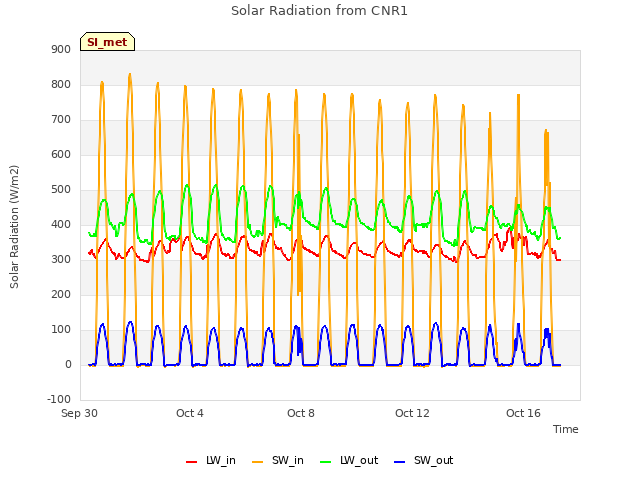Click the orange SW_in legend swatch

coord(258,462)
